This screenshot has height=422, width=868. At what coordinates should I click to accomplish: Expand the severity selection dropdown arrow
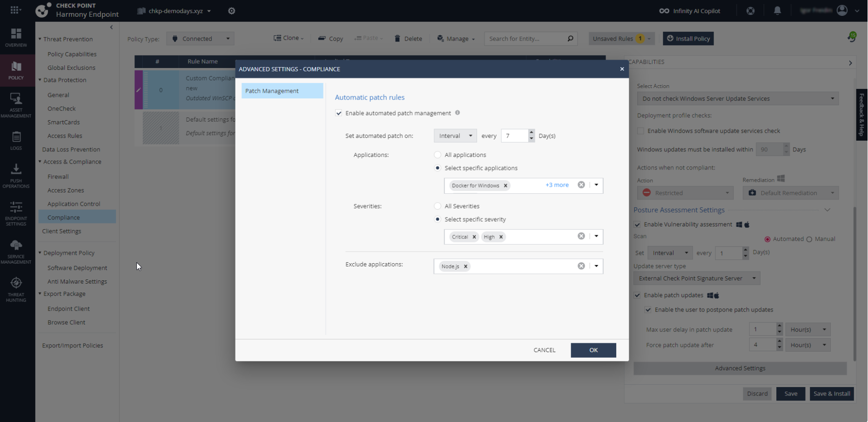click(596, 236)
